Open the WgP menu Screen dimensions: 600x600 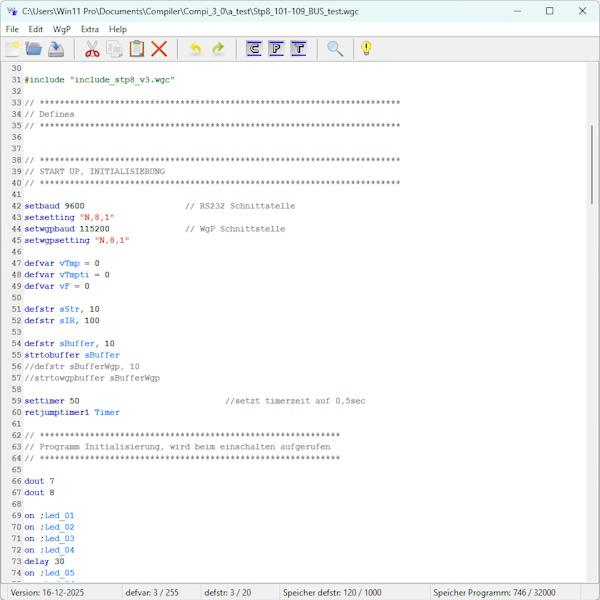62,29
